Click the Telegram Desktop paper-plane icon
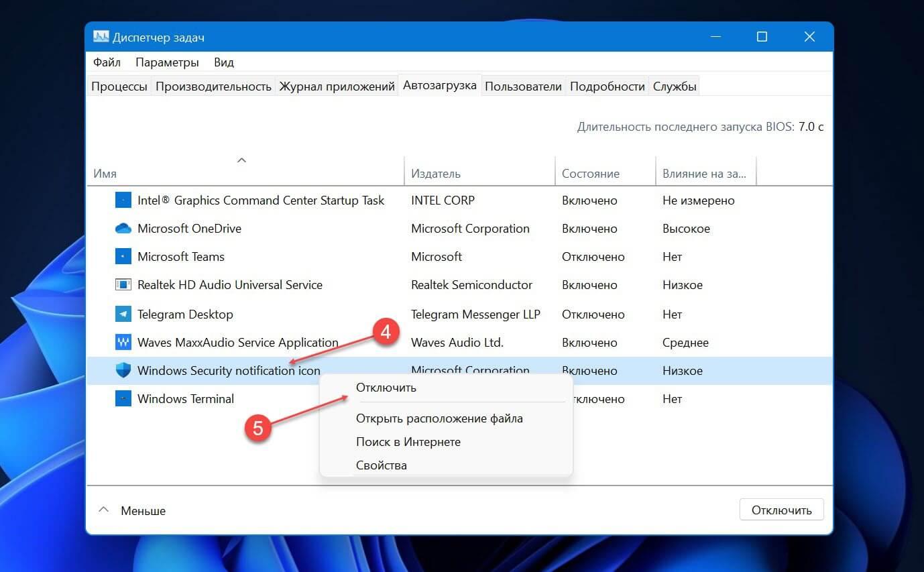924x572 pixels. 123,314
